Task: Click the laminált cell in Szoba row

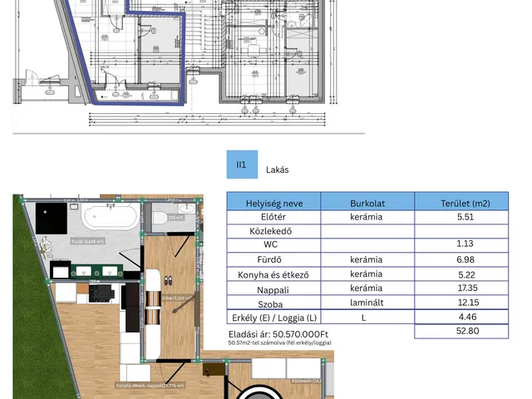Action: [x=367, y=302]
